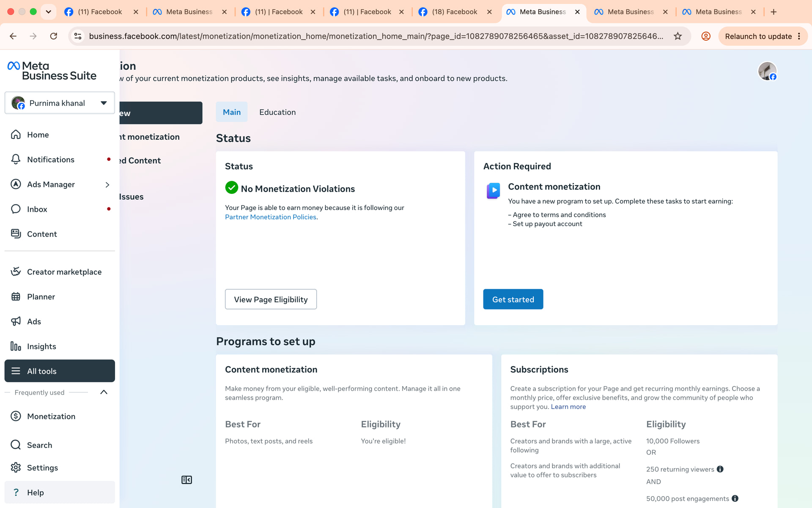The image size is (812, 508).
Task: Click the Inbox red dot indicator
Action: click(109, 209)
